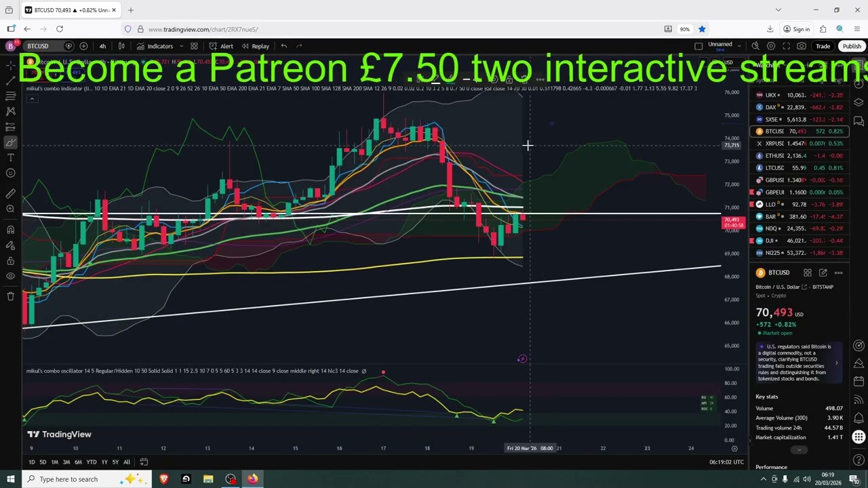Open the Indicators dialog

155,46
